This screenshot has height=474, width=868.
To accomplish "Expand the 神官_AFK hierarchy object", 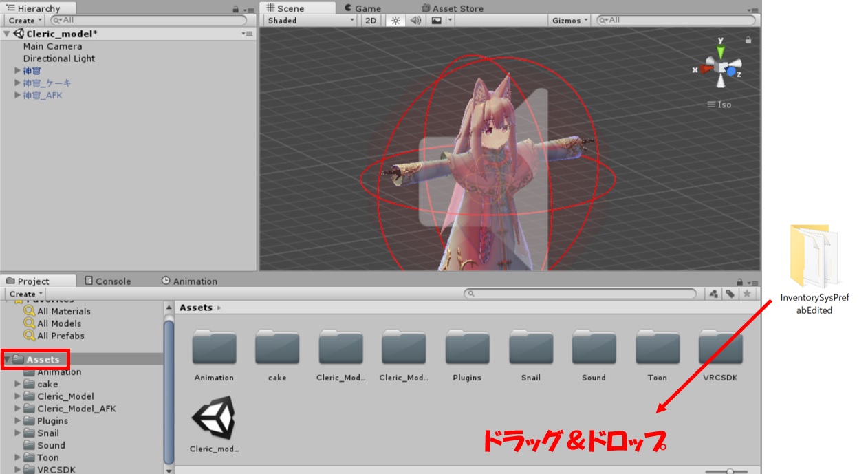I will [x=18, y=96].
